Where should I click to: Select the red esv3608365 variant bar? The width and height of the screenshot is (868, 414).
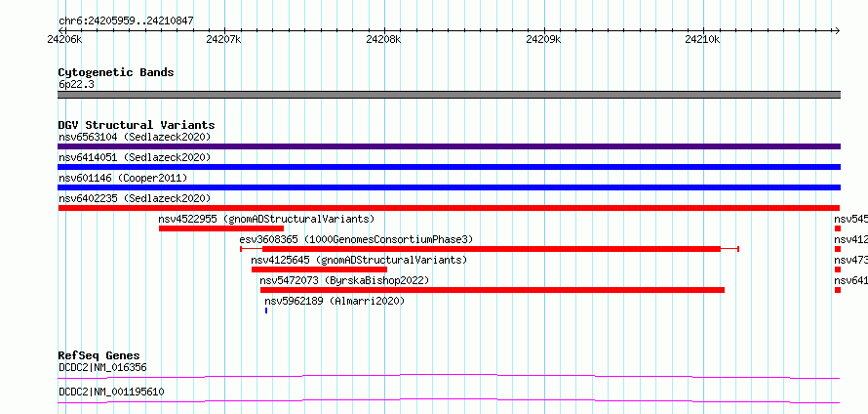pyautogui.click(x=491, y=249)
